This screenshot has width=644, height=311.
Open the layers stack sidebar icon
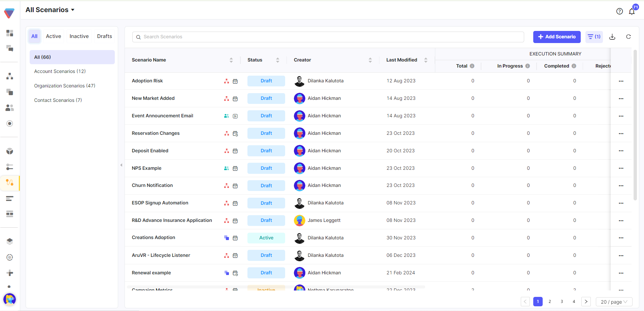point(10,241)
